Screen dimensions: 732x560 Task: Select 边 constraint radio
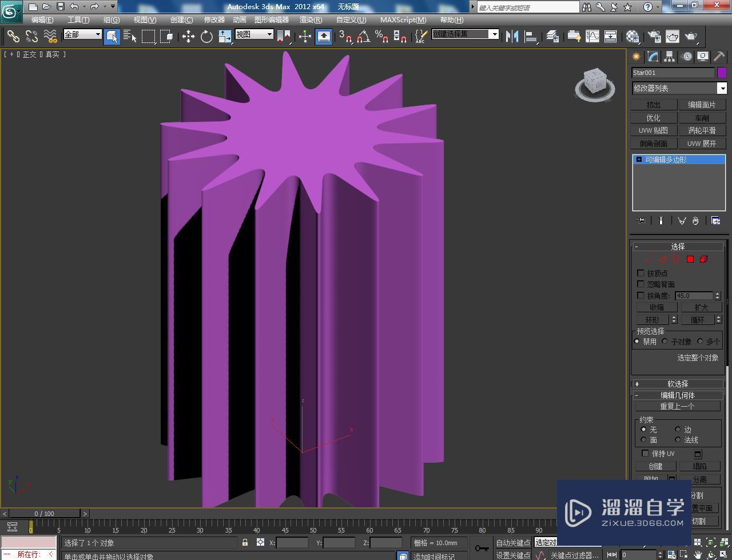point(678,430)
